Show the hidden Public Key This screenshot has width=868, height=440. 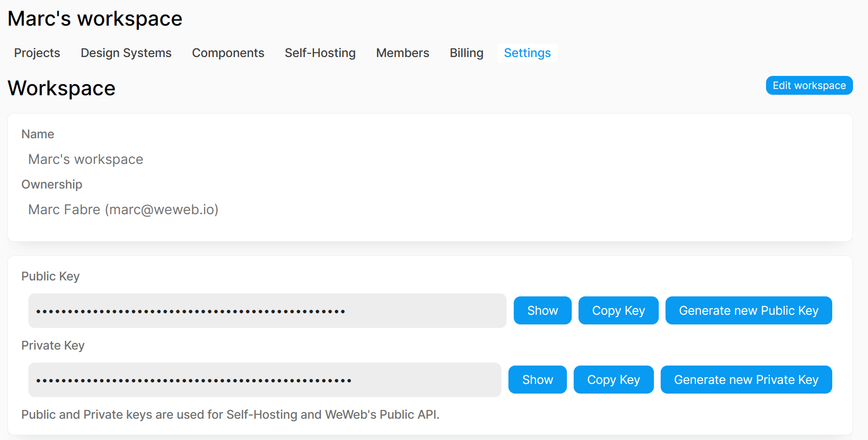[x=542, y=310]
